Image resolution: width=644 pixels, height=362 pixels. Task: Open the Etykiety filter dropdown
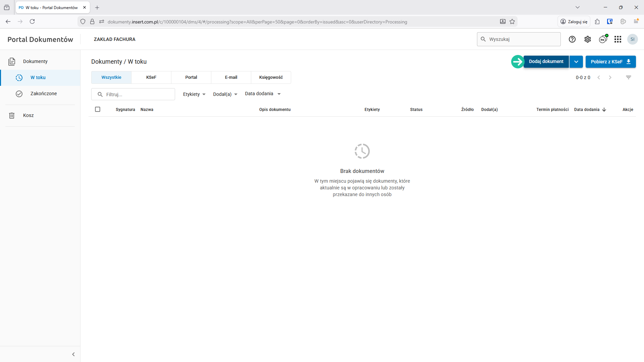(194, 94)
